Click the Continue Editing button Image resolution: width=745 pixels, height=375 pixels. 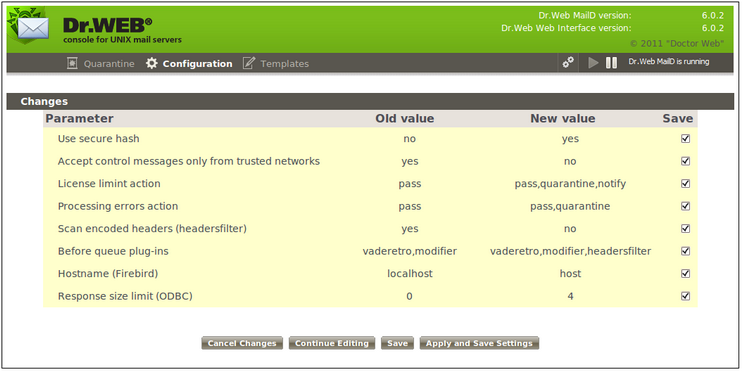332,343
